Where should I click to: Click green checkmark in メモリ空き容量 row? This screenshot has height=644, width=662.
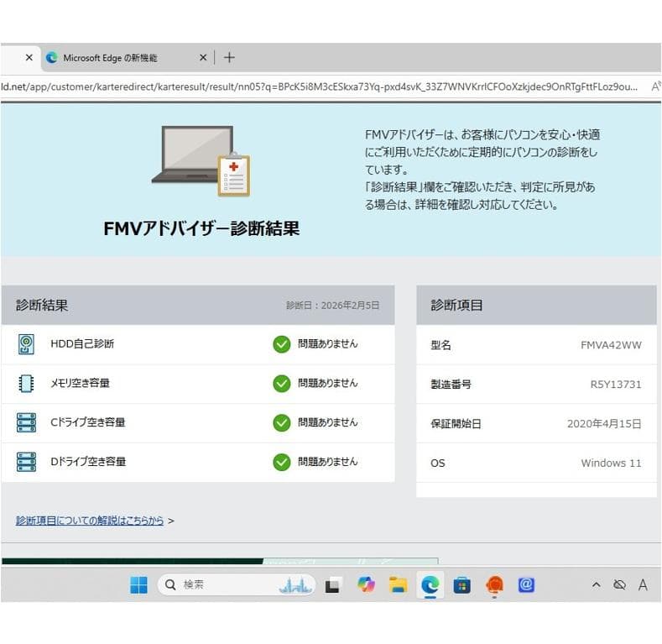tap(282, 384)
